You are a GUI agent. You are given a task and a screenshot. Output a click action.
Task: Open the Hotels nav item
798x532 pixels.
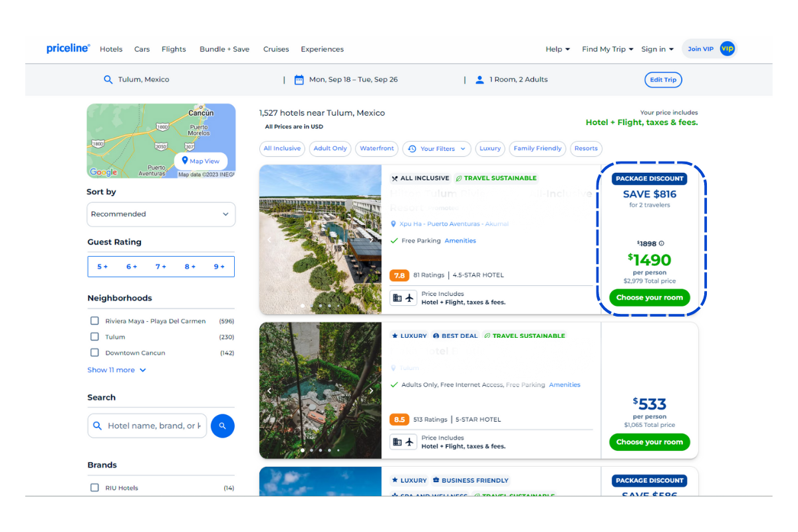click(111, 49)
